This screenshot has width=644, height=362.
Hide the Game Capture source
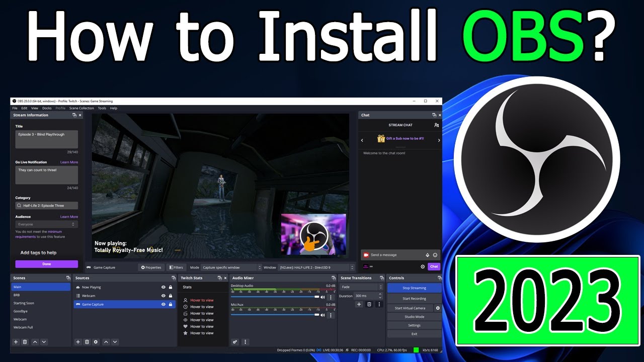(163, 304)
